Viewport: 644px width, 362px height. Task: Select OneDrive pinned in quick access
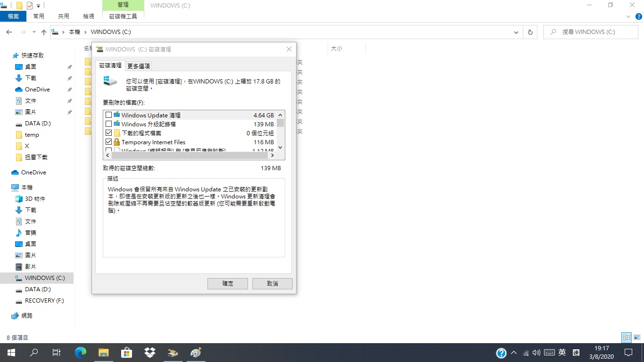pyautogui.click(x=37, y=89)
